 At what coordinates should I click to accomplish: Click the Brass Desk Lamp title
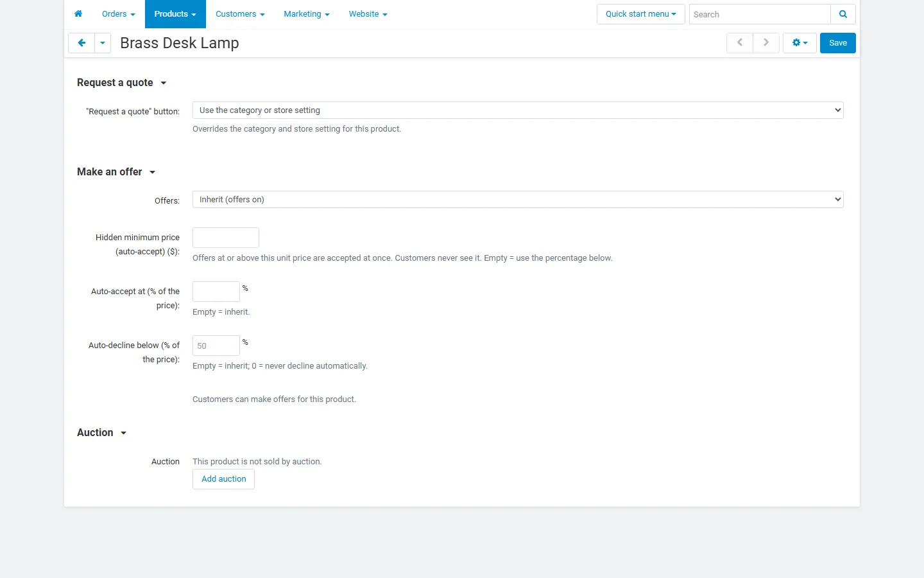coord(180,43)
